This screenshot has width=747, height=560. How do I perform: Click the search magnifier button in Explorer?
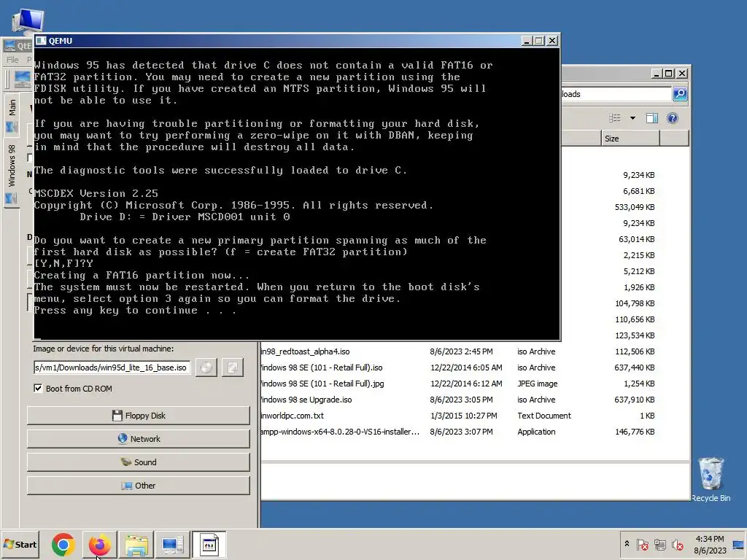coord(680,94)
